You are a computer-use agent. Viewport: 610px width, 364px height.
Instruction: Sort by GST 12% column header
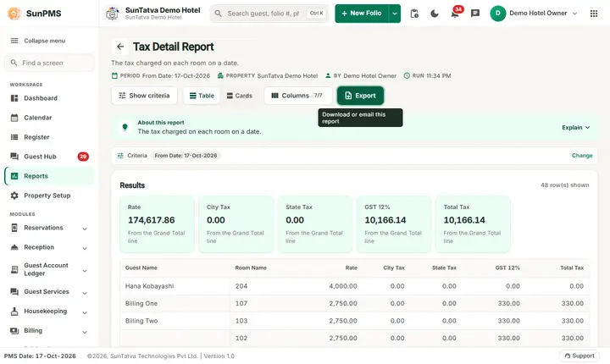(x=507, y=268)
